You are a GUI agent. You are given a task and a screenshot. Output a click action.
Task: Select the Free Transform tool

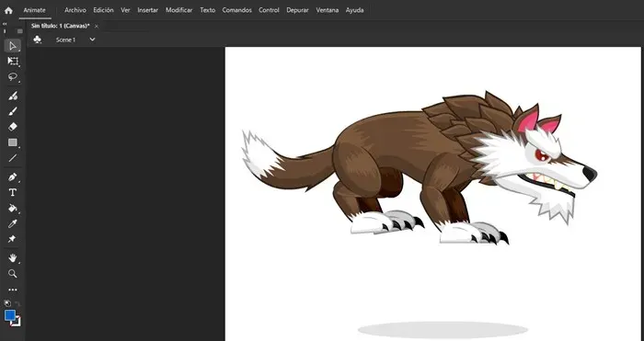[13, 62]
